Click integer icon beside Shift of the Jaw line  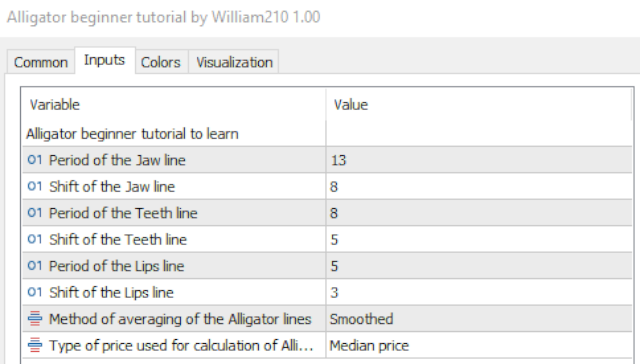(x=35, y=186)
